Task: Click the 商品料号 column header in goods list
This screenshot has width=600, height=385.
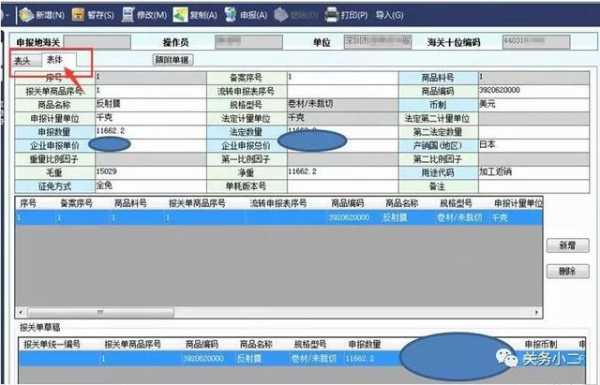Action: click(x=130, y=203)
